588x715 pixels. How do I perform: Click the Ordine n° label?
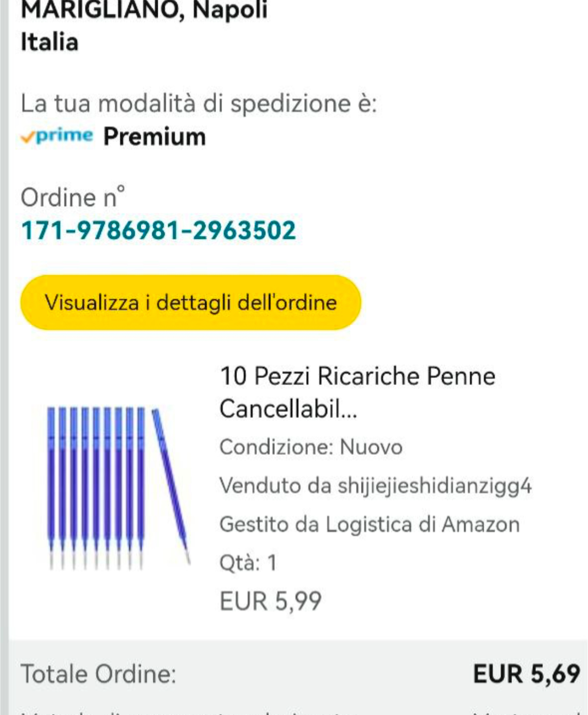[73, 197]
